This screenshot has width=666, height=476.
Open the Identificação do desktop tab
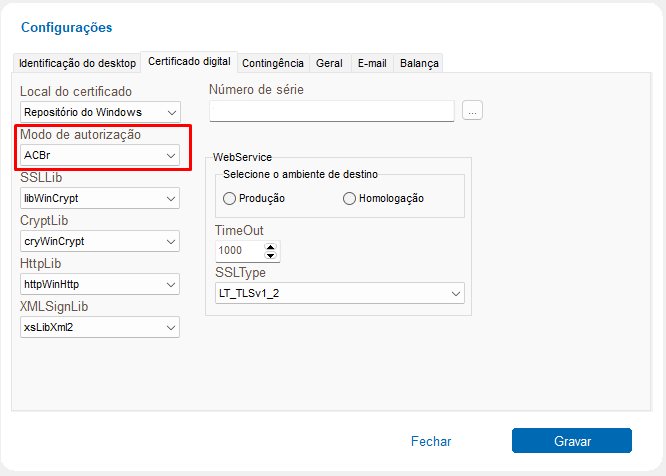coord(77,63)
